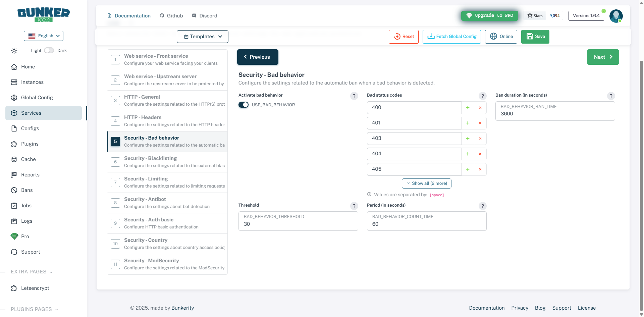Screen dimensions: 644x317
Task: Click the user avatar in top right
Action: tap(616, 16)
